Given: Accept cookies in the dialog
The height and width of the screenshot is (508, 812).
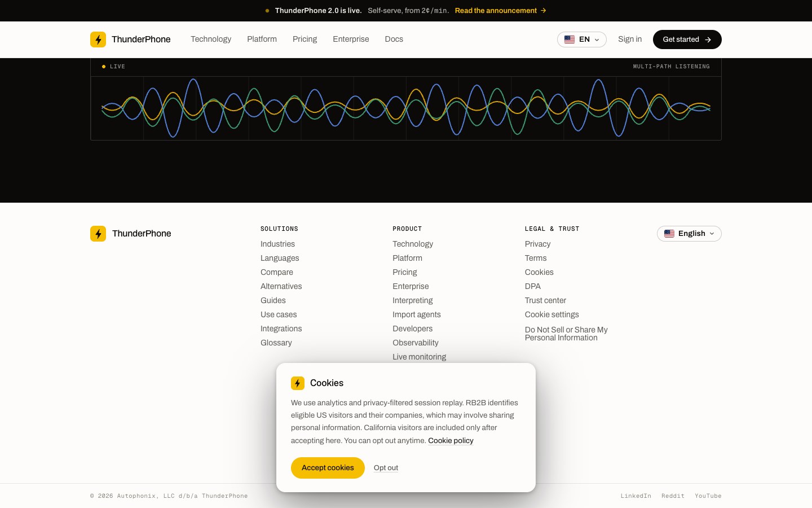Looking at the screenshot, I should pyautogui.click(x=328, y=468).
